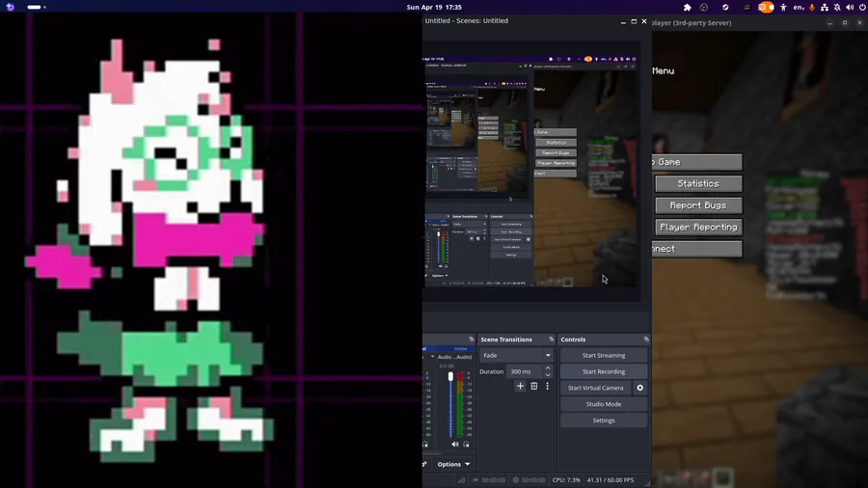Click the orange screen-sharing indicator in top bar
Image resolution: width=868 pixels, height=488 pixels.
click(766, 7)
